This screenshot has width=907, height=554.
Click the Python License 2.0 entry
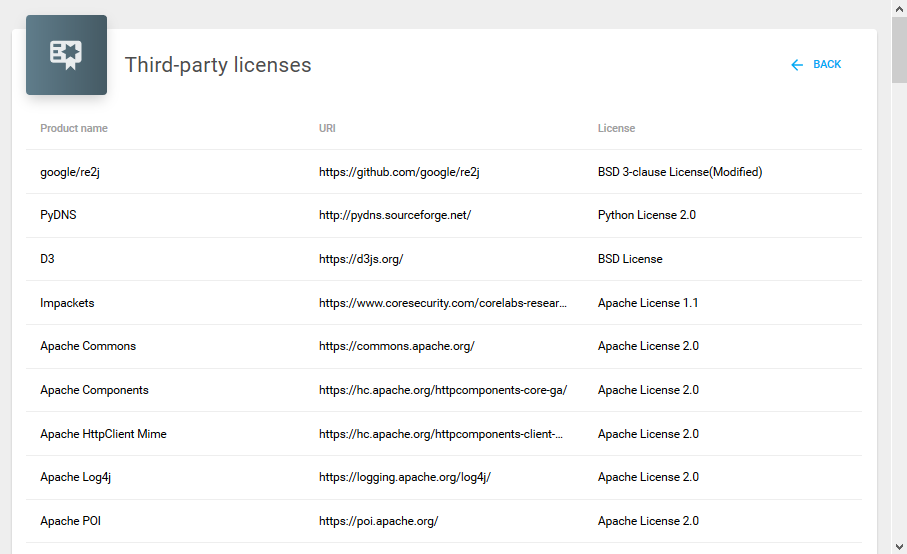(x=646, y=215)
